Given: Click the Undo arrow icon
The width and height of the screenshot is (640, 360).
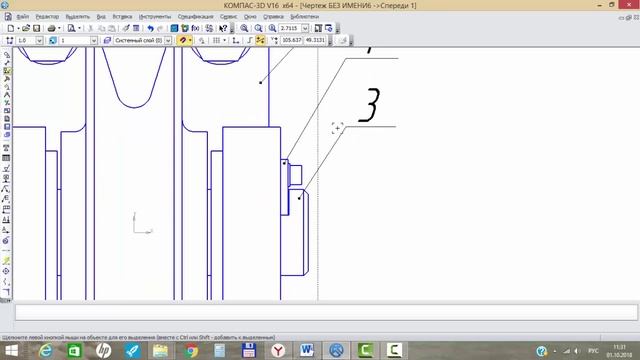Looking at the screenshot, I should click(x=150, y=28).
